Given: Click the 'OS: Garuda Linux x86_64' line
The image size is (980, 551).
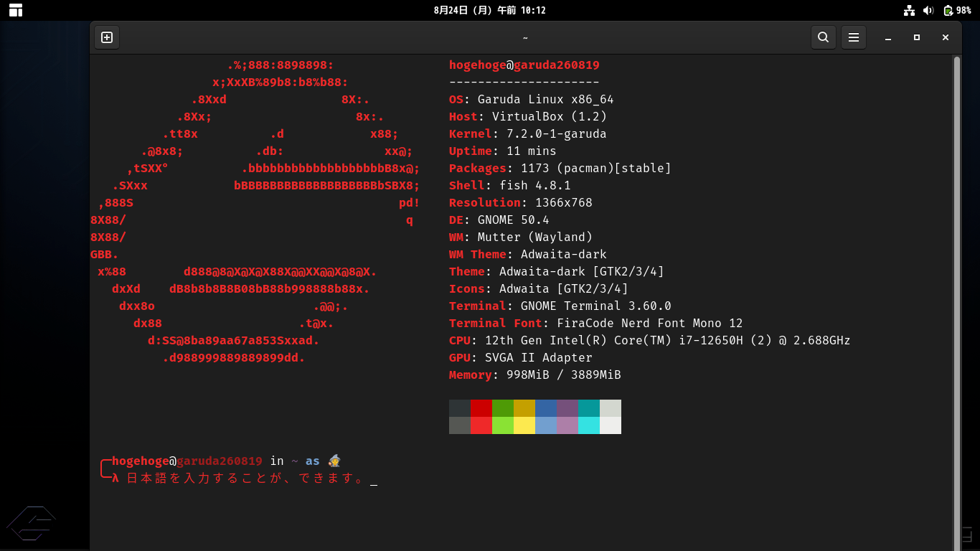Looking at the screenshot, I should pyautogui.click(x=532, y=100).
